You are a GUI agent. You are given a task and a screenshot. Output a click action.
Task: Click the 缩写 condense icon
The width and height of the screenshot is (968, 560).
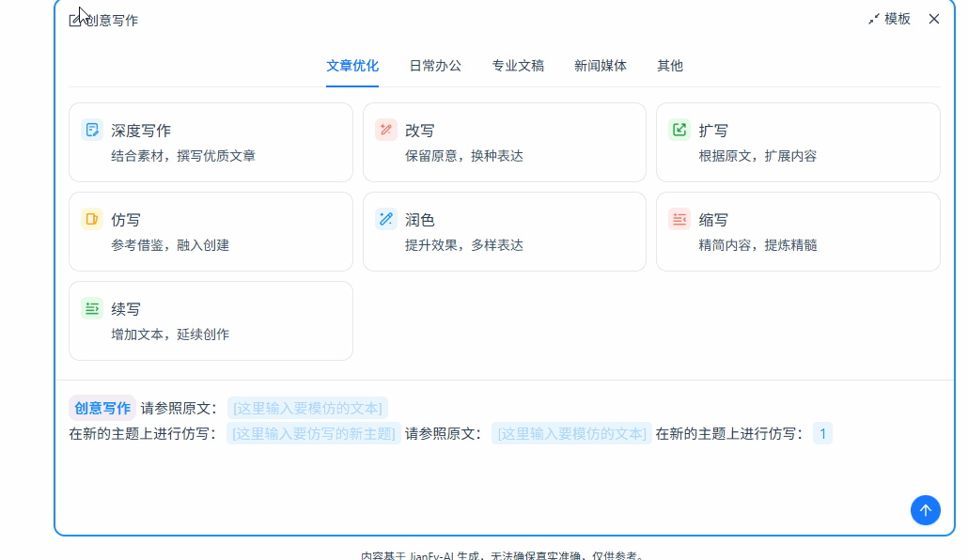click(x=679, y=218)
